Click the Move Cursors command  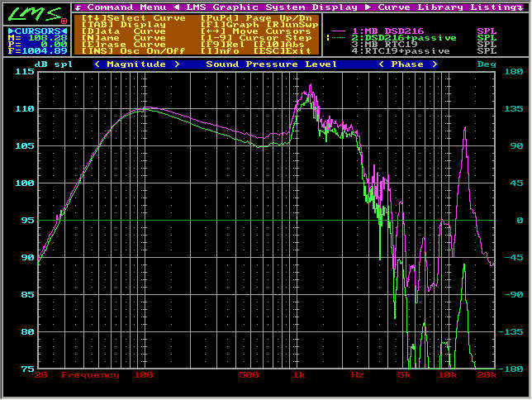click(255, 31)
